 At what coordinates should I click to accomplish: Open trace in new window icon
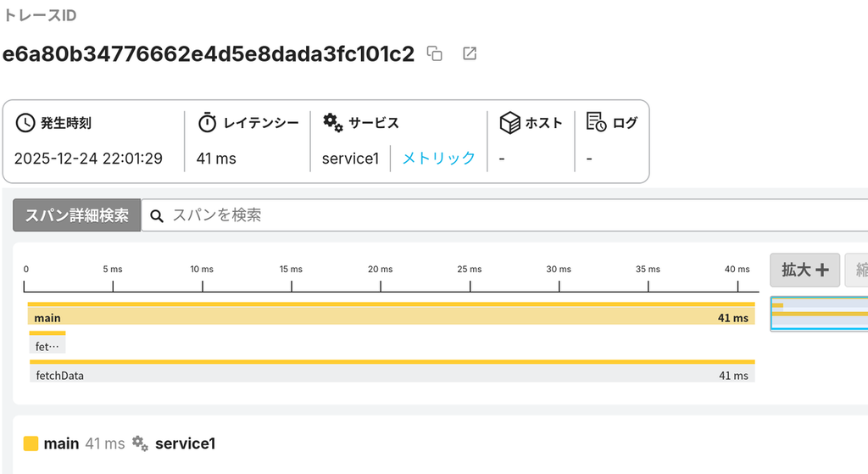point(470,53)
